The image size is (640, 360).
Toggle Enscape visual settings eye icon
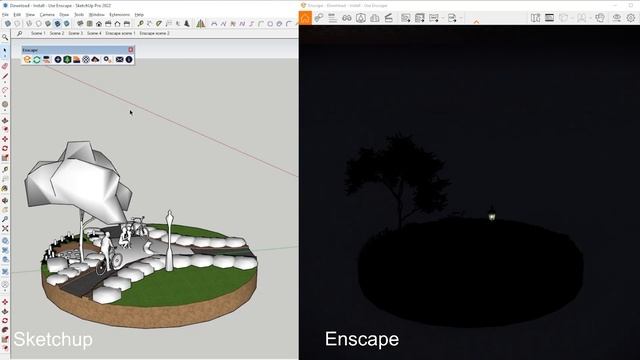617,18
